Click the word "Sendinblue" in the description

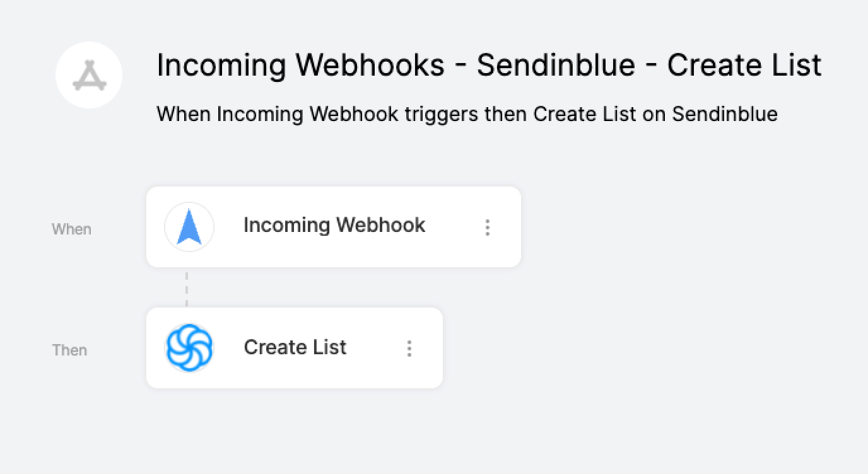click(x=725, y=114)
